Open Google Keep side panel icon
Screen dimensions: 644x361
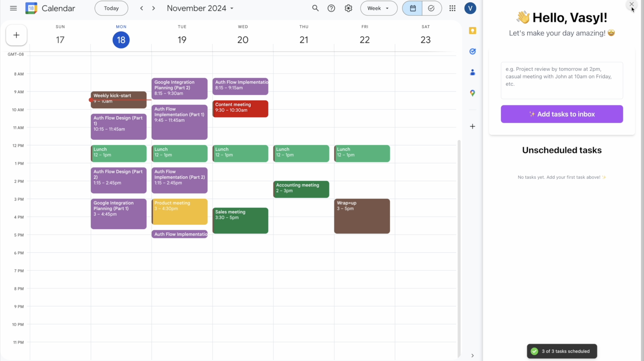[x=472, y=31]
